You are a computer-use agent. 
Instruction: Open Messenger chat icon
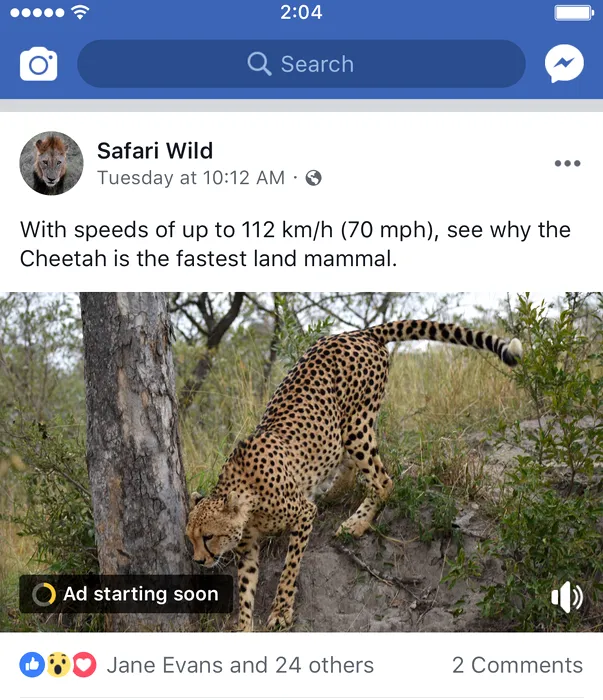564,65
